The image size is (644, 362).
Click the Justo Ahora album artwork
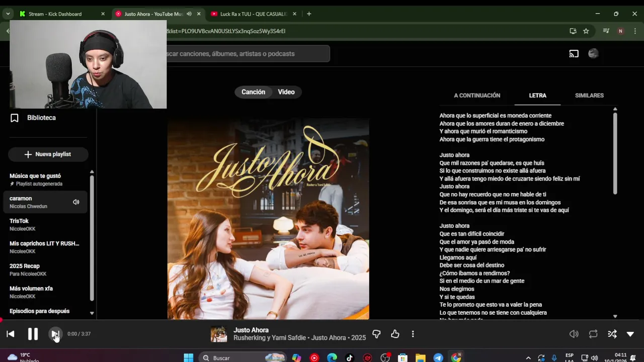click(268, 219)
